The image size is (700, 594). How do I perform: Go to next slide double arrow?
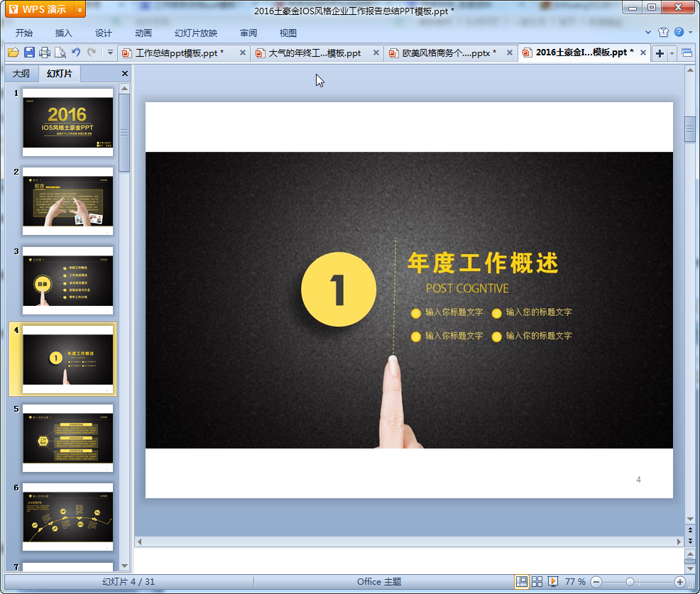tap(690, 541)
